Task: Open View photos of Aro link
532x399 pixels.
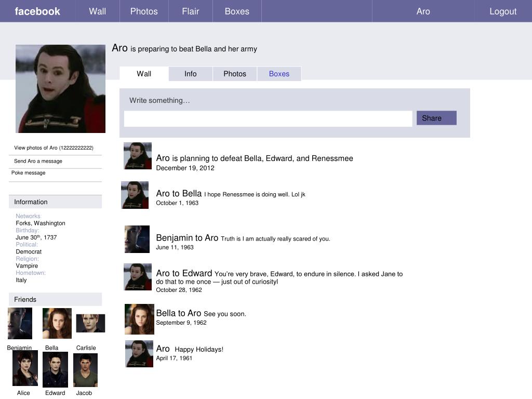Action: [54, 148]
